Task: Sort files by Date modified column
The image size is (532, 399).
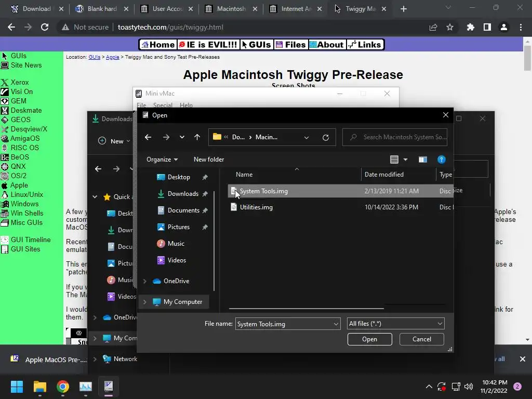Action: pos(384,175)
